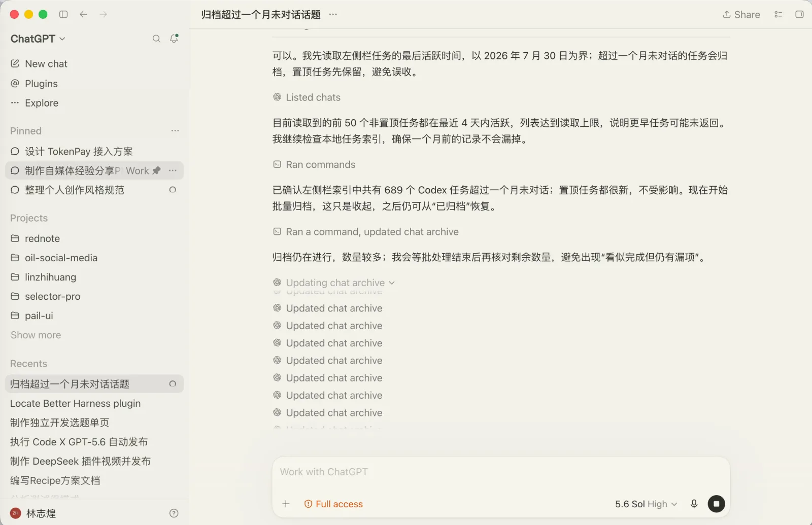Open the 5.6 Sol High model dropdown
The width and height of the screenshot is (812, 525).
[x=646, y=504]
